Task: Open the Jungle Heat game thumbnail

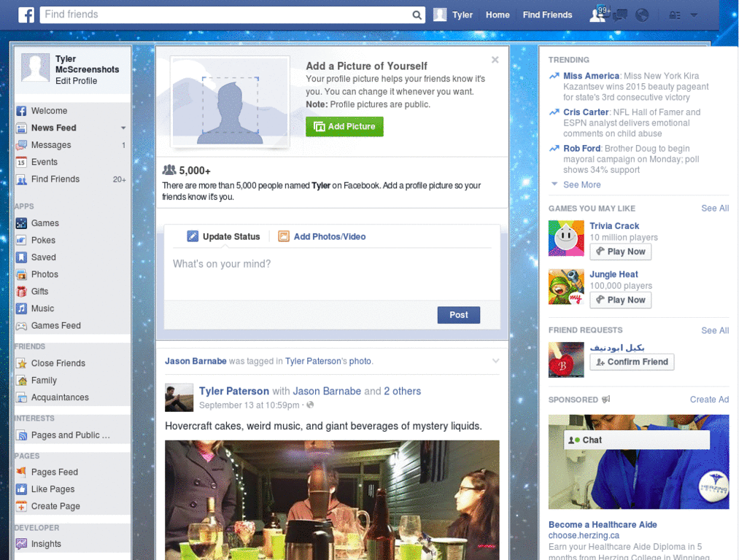Action: tap(566, 287)
